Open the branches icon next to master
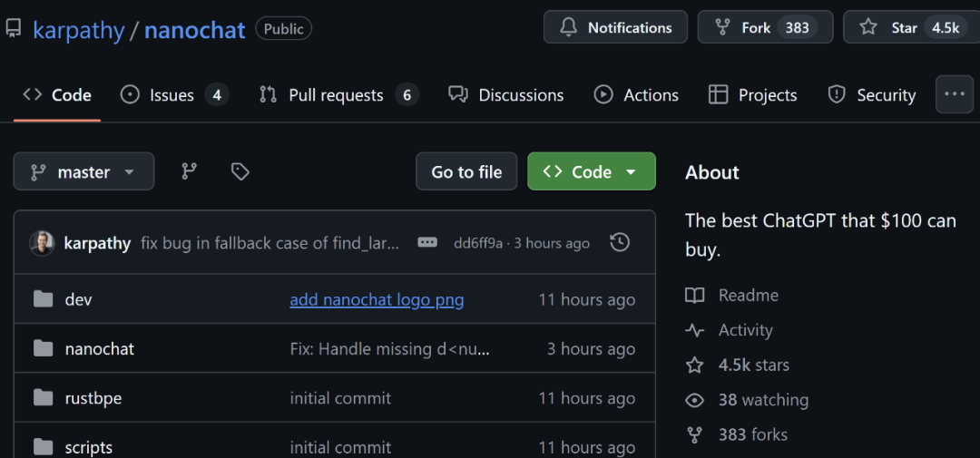The height and width of the screenshot is (458, 980). (x=189, y=171)
